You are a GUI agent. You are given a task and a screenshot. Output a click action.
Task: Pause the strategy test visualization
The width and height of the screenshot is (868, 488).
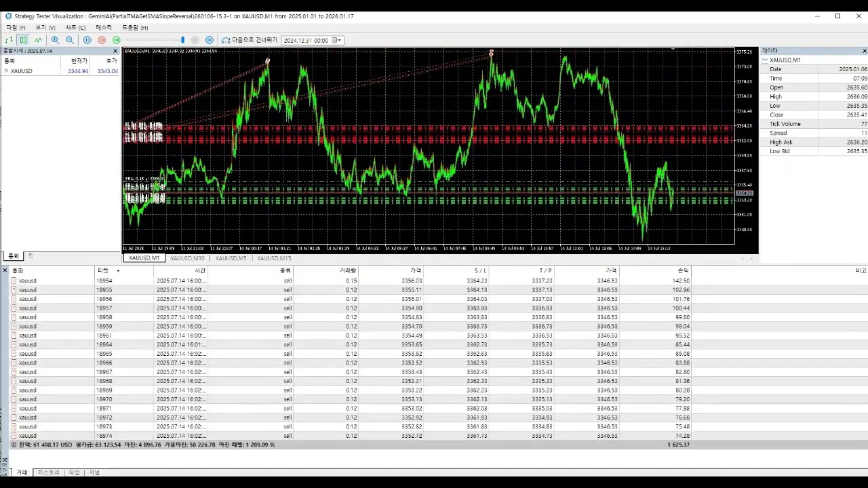(x=87, y=40)
